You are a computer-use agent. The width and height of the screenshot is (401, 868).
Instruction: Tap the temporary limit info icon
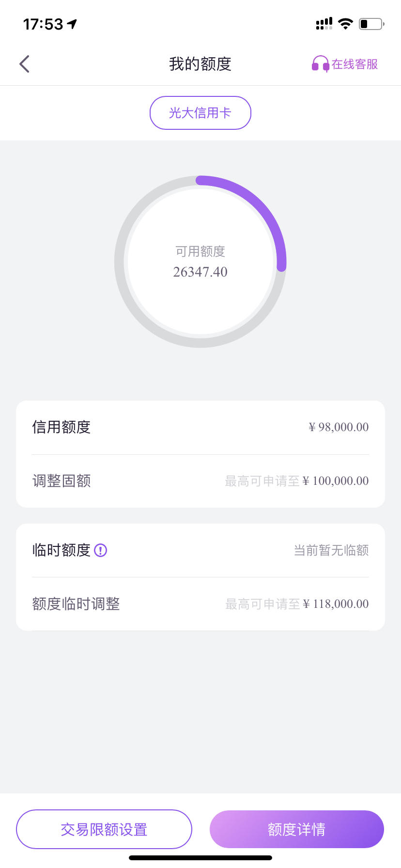tap(100, 550)
